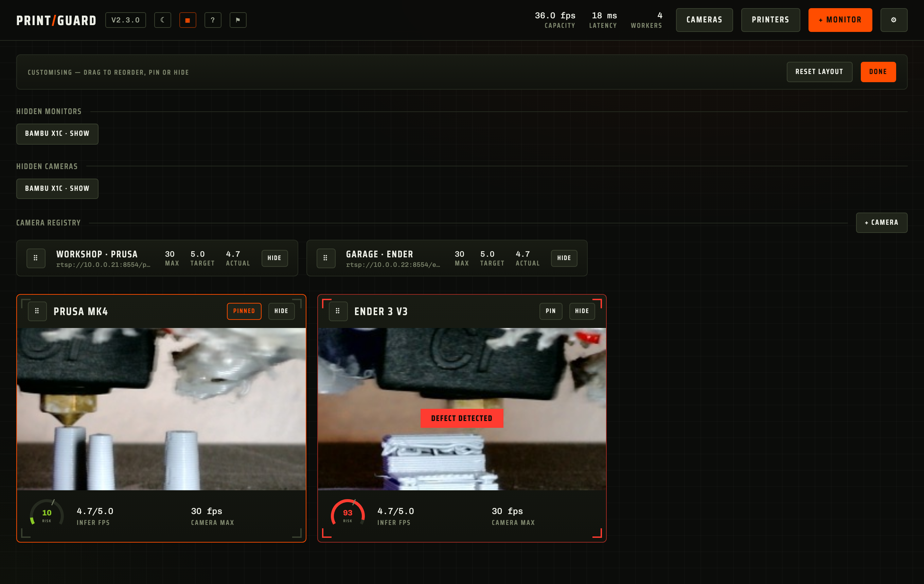Show hidden Bambu X1C monitor

coord(57,134)
